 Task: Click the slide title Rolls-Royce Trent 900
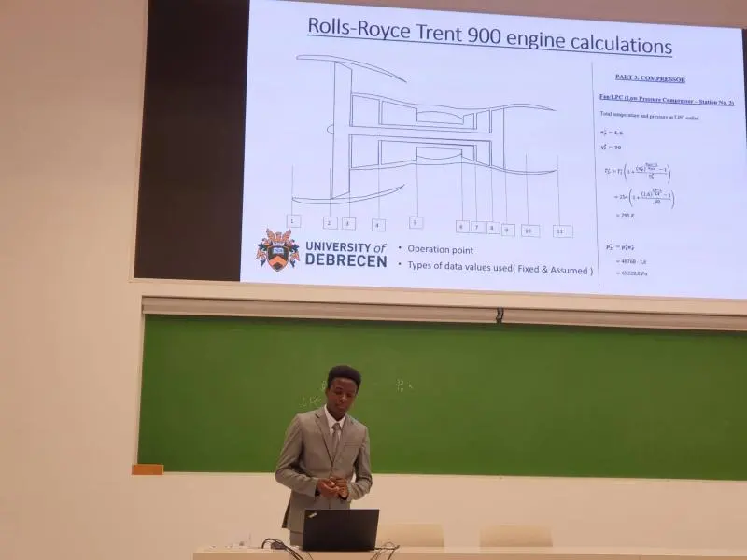(x=490, y=44)
